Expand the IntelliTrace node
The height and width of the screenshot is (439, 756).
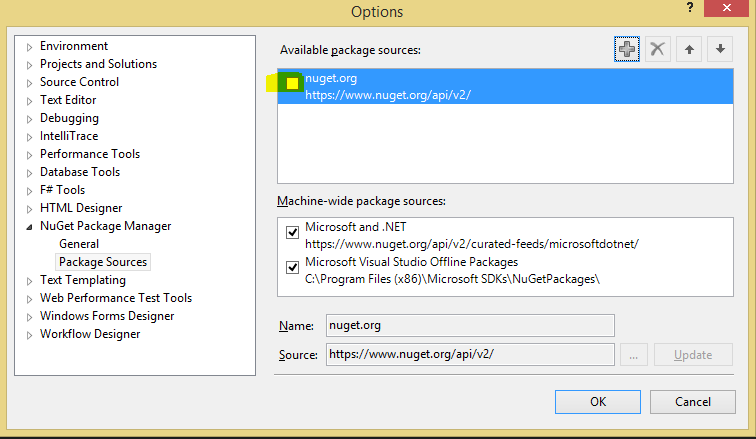pyautogui.click(x=29, y=137)
